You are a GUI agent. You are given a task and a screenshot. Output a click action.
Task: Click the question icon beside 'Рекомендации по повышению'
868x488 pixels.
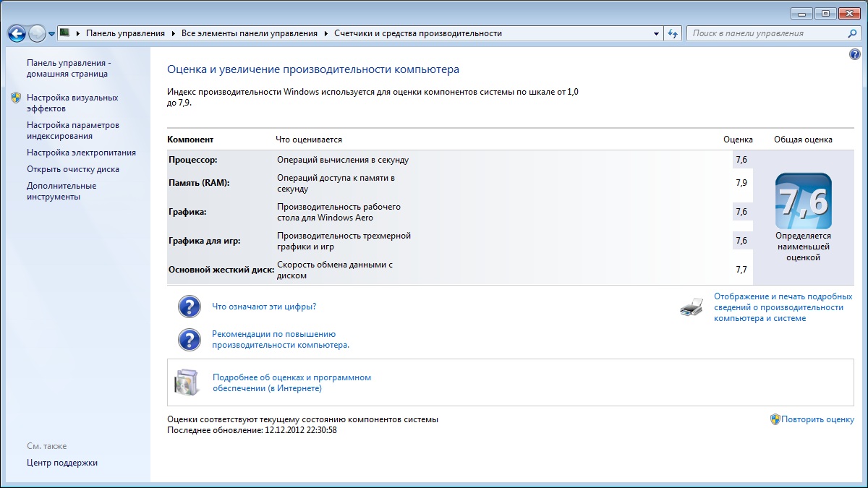pos(190,340)
